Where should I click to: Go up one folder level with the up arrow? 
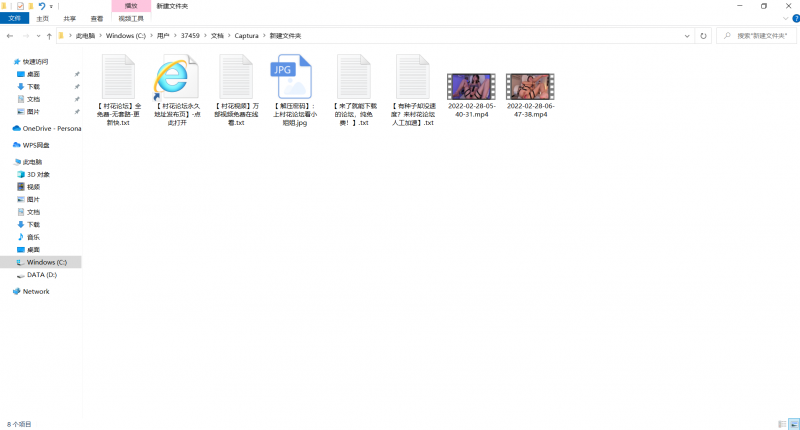coord(49,36)
